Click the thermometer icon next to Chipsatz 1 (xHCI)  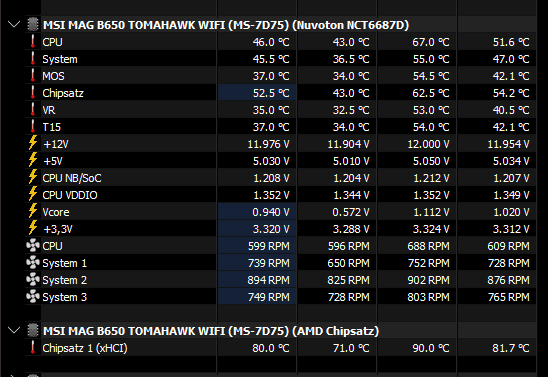coord(33,348)
